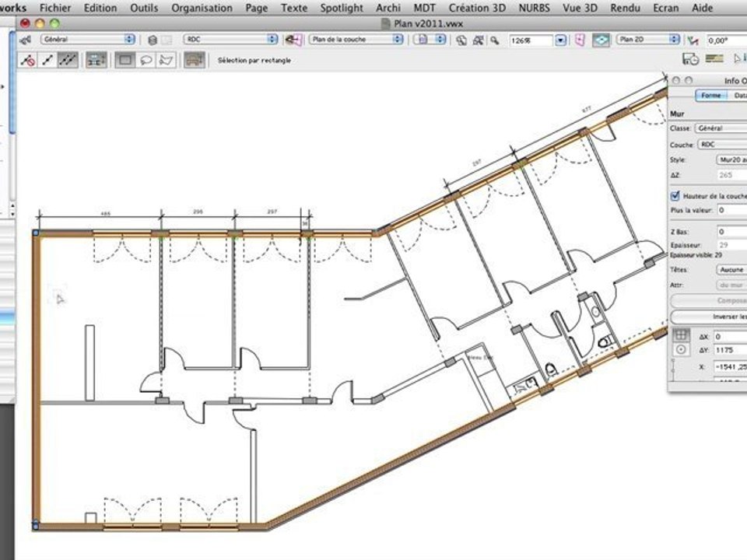
Task: Click the striped bars icon in mode bar
Action: click(714, 58)
